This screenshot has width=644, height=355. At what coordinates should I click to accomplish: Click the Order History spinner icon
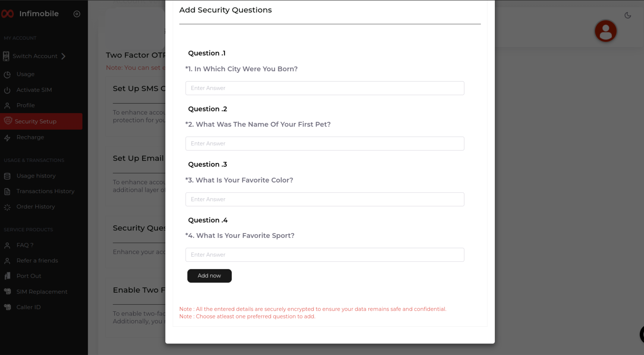[7, 207]
